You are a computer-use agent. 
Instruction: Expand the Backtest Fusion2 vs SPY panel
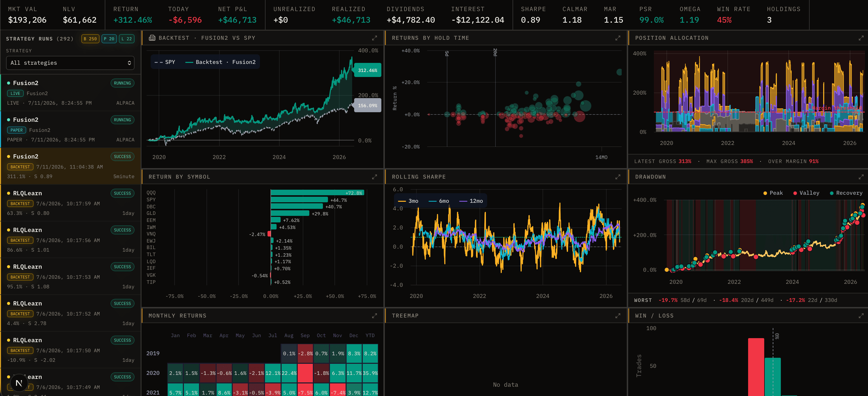click(374, 38)
